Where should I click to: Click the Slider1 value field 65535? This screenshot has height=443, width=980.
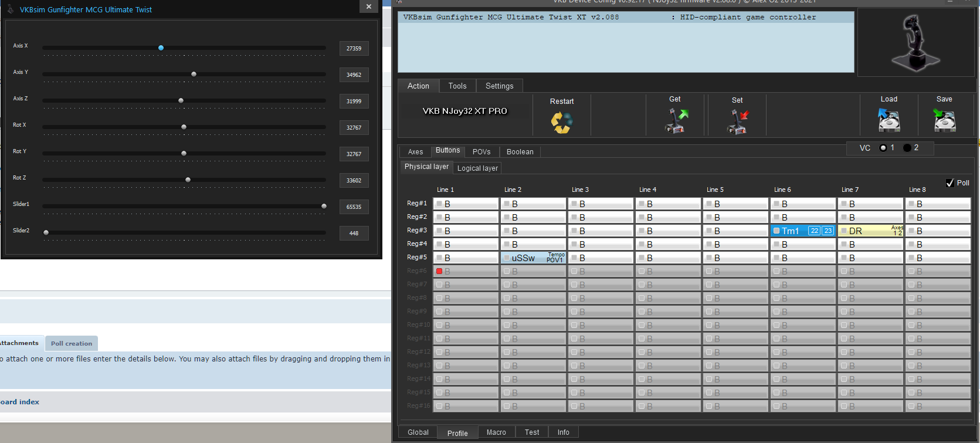pos(354,207)
